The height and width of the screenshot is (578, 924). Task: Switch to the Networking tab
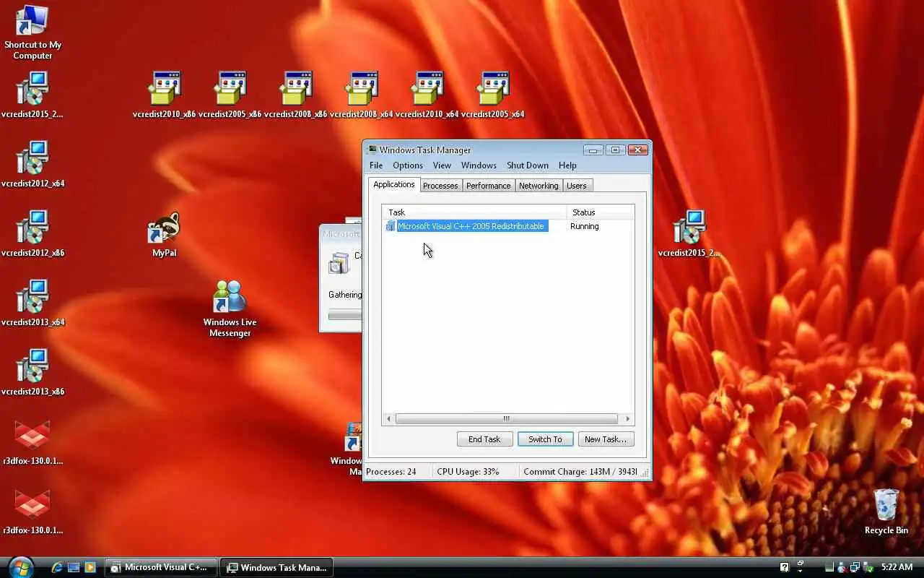[x=539, y=186]
